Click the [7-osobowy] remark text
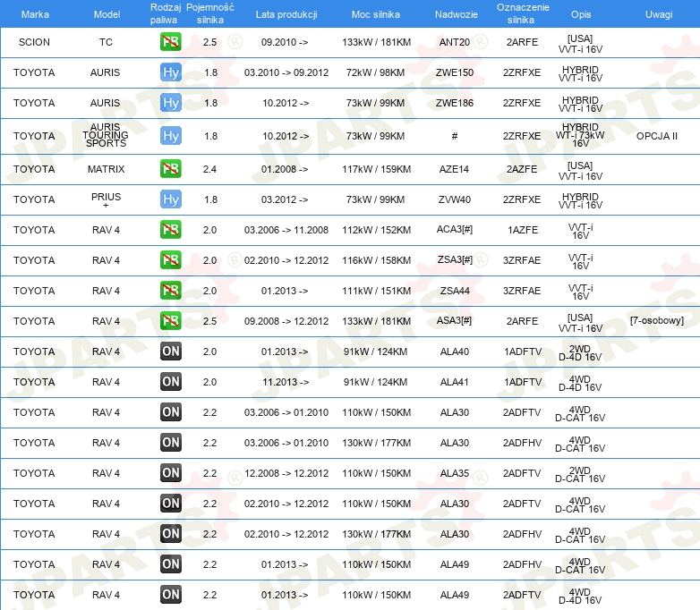The height and width of the screenshot is (610, 700). point(656,321)
